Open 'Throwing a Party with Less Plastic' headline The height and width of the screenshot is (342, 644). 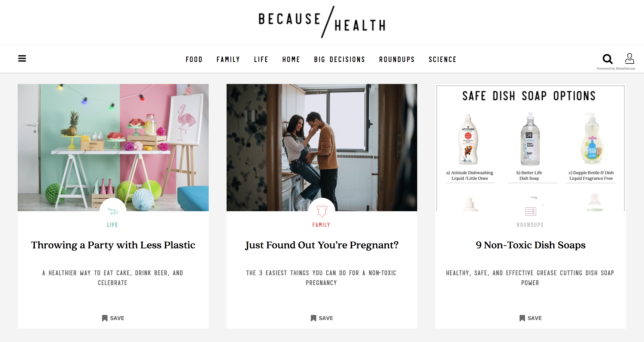pos(113,245)
